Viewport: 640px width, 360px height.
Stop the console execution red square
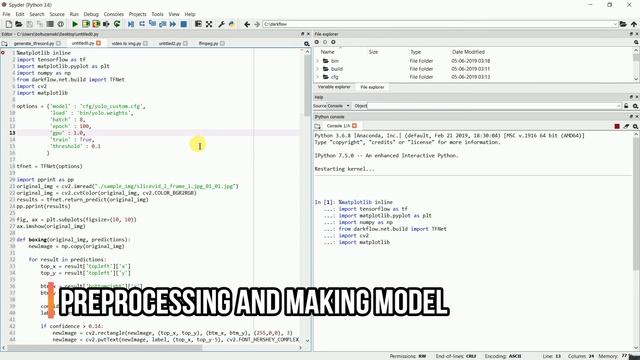(x=617, y=127)
